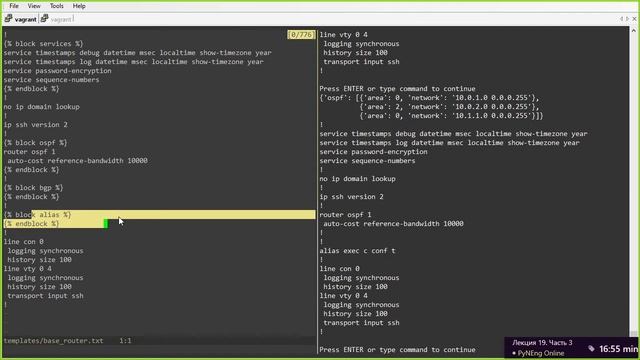Click the tag icon beside 16:55 min
The width and height of the screenshot is (640, 360).
591,349
